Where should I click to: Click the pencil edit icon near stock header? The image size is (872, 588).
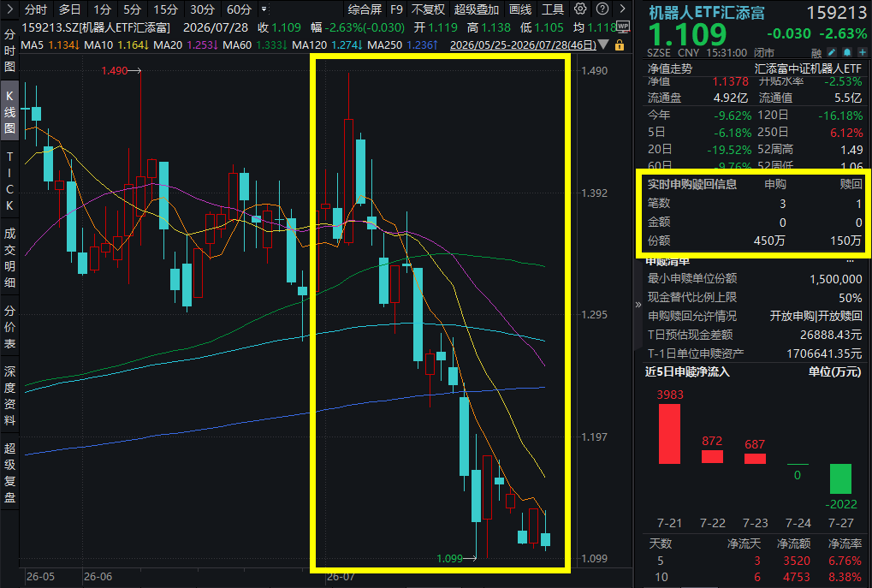pos(832,52)
